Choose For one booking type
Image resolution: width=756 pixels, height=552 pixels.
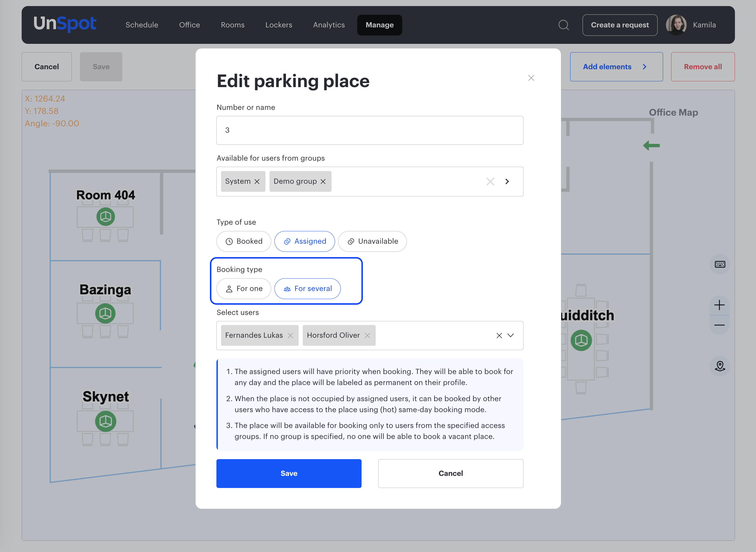tap(244, 289)
